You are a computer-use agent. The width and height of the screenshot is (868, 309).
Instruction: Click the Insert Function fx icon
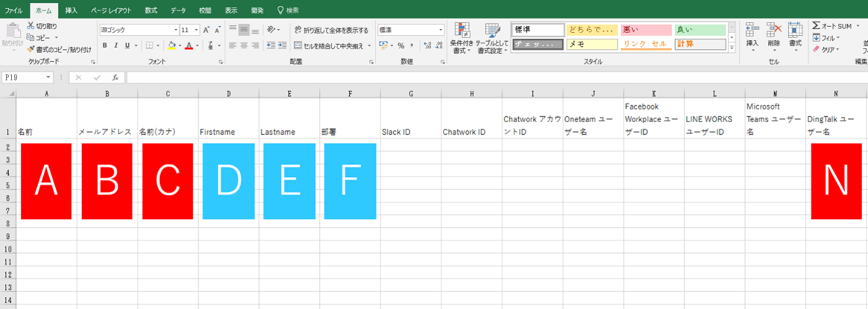click(x=115, y=77)
